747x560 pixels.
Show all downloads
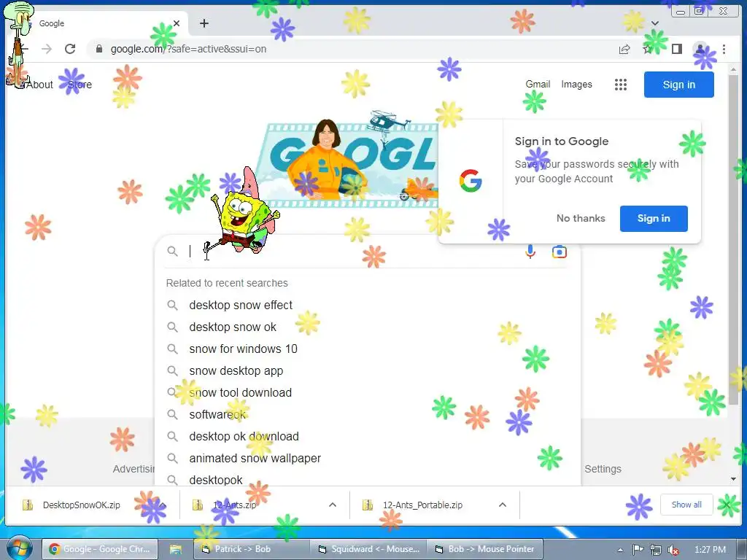tap(686, 505)
